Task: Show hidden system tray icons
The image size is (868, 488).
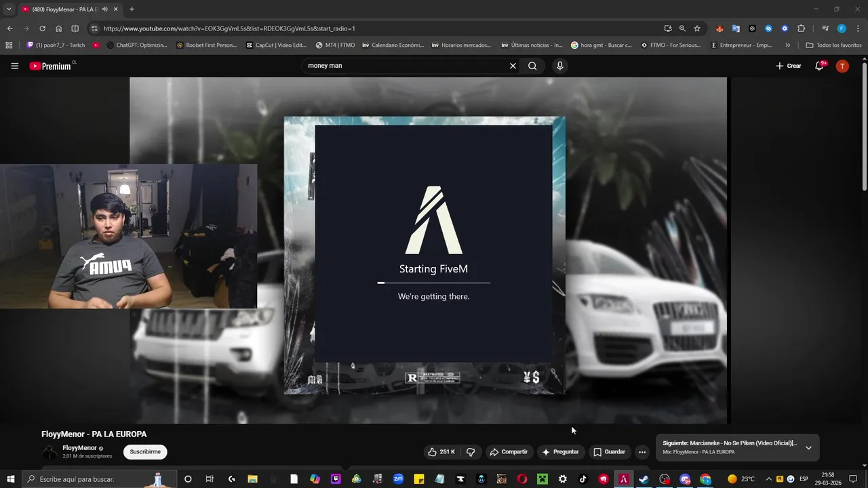Action: click(x=768, y=479)
